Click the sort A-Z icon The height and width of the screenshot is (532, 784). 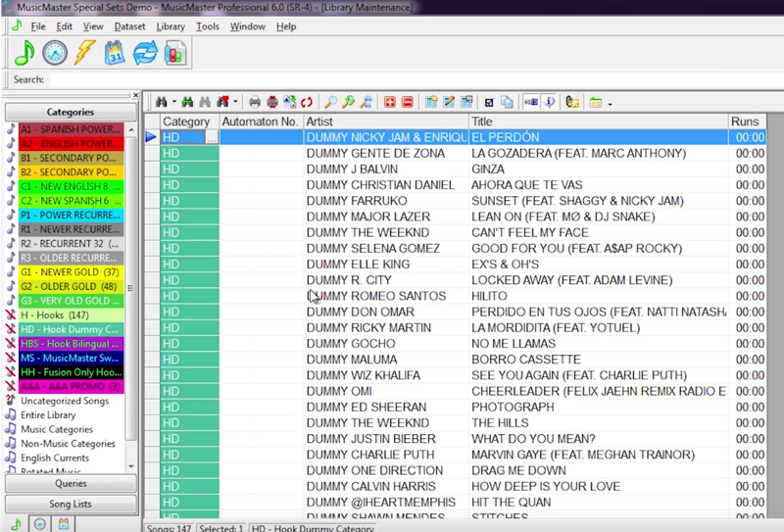coord(289,102)
